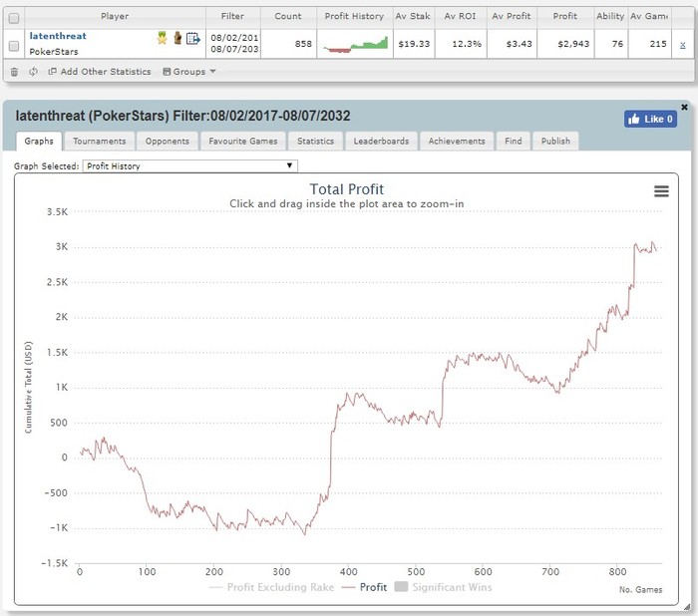Sort by the Ability column header
The height and width of the screenshot is (616, 698).
610,17
